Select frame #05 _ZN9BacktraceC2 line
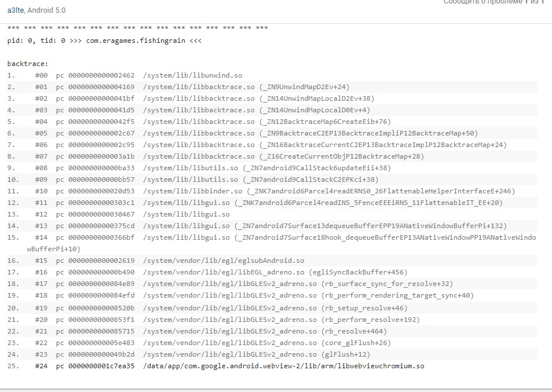 [x=272, y=133]
